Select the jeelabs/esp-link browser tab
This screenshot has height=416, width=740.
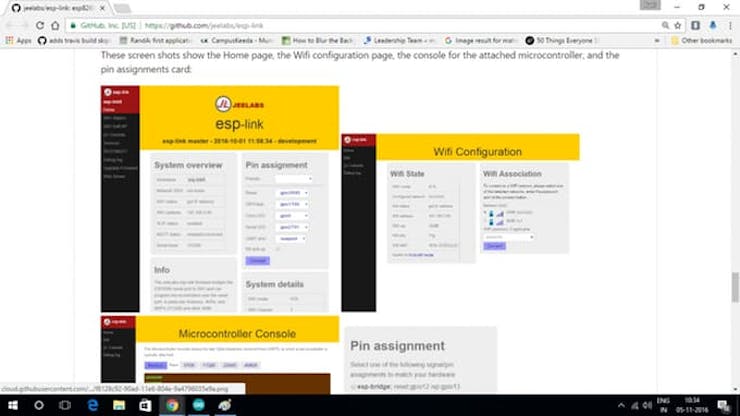tap(56, 8)
